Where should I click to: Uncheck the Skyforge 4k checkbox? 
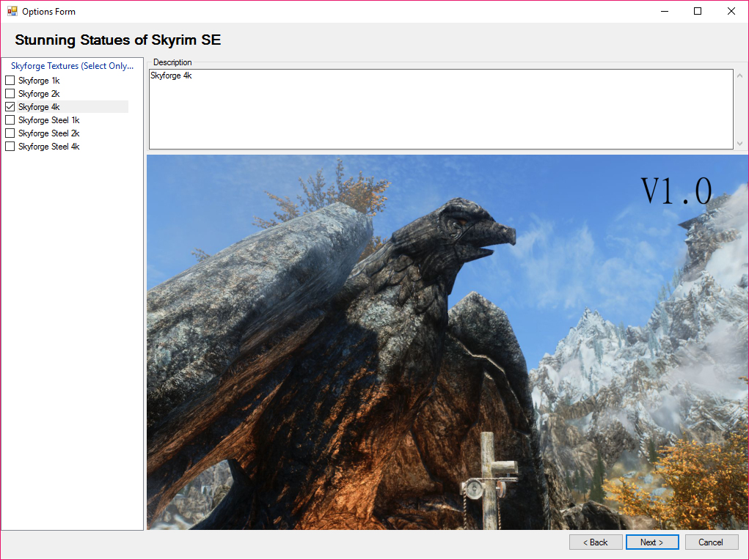10,106
